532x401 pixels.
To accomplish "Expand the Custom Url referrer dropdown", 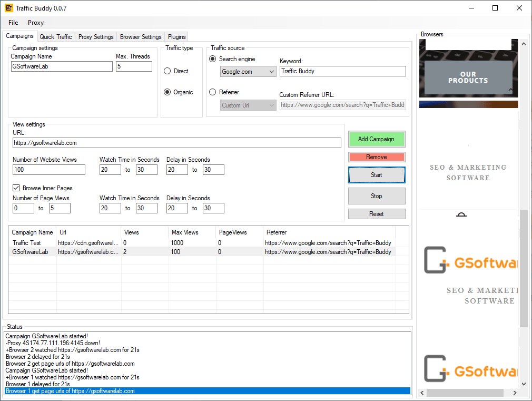I will coord(248,105).
